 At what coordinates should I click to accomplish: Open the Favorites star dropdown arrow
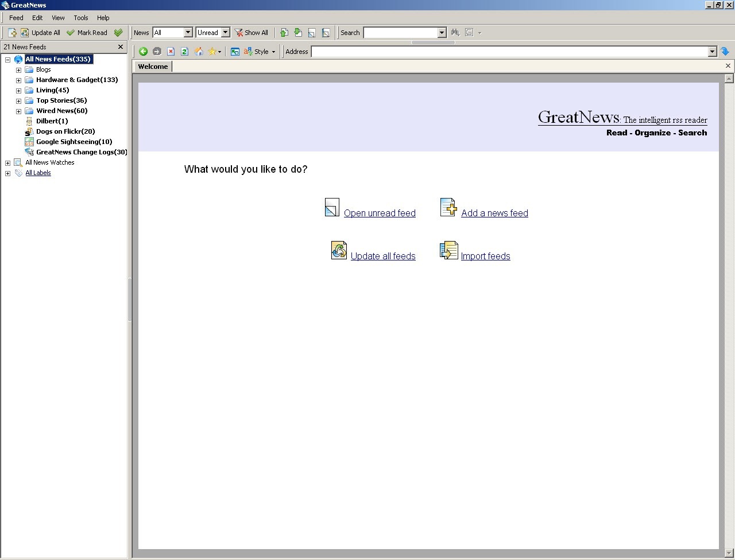(x=219, y=52)
